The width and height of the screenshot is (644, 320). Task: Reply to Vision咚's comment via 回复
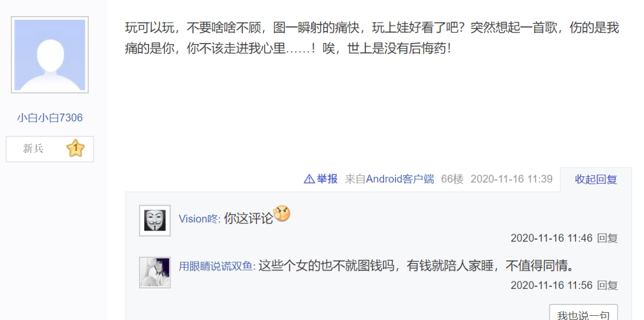coord(608,238)
